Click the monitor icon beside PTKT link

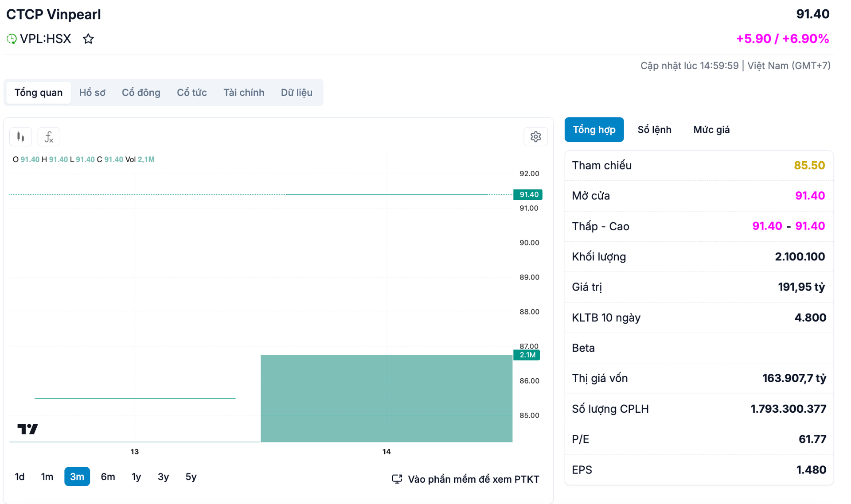(397, 479)
